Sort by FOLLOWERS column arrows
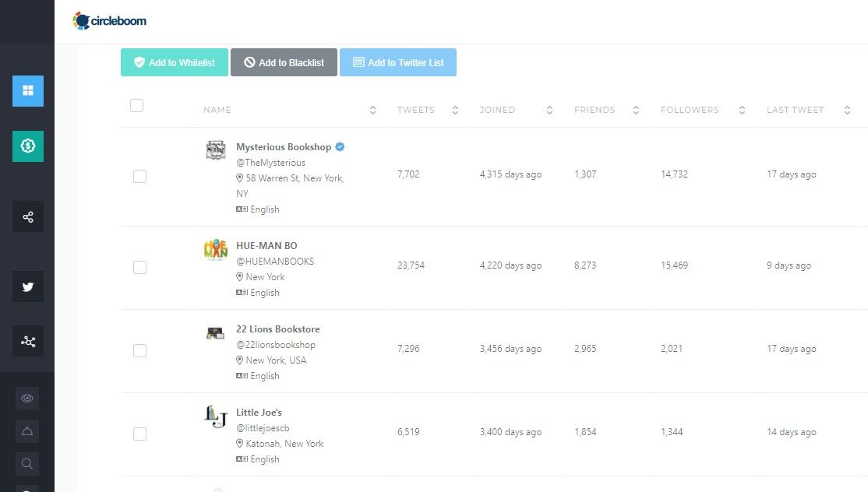Image resolution: width=868 pixels, height=492 pixels. pos(743,110)
